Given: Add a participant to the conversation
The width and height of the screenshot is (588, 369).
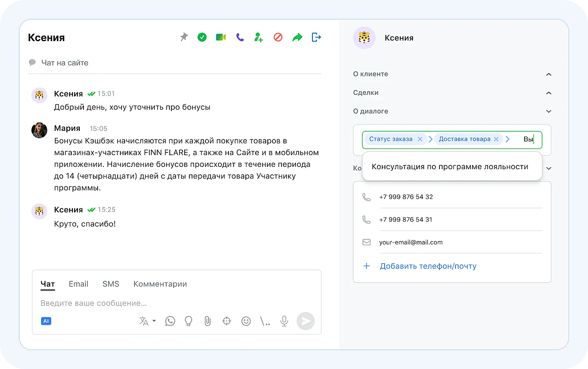Looking at the screenshot, I should (258, 37).
